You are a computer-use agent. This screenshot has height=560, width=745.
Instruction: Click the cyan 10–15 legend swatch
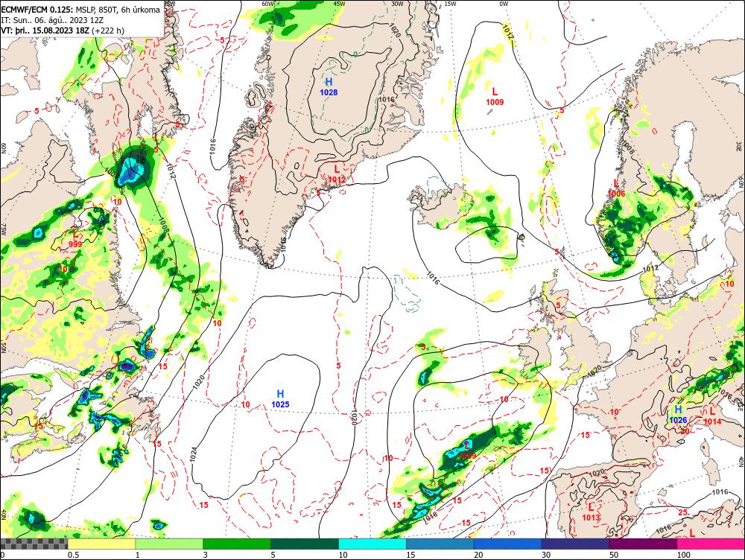372,544
